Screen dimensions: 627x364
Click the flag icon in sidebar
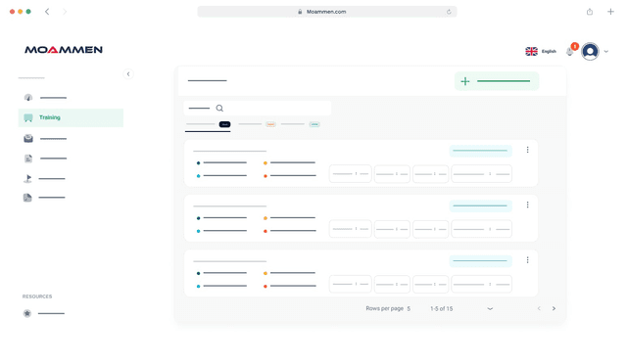coord(27,178)
